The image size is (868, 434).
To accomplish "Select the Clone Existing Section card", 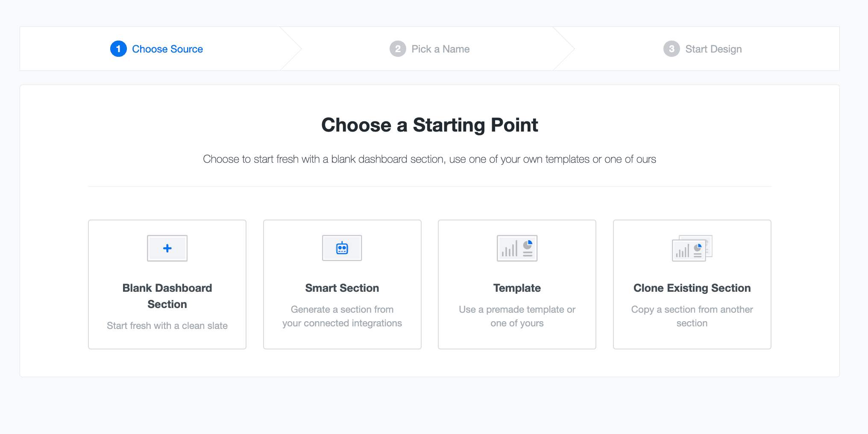I will (x=692, y=284).
